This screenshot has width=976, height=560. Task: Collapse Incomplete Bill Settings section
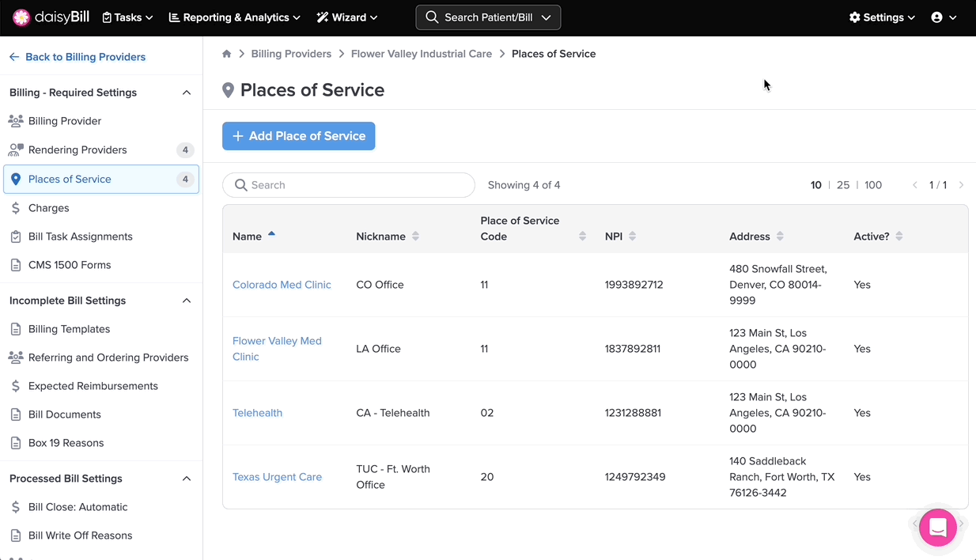(187, 301)
